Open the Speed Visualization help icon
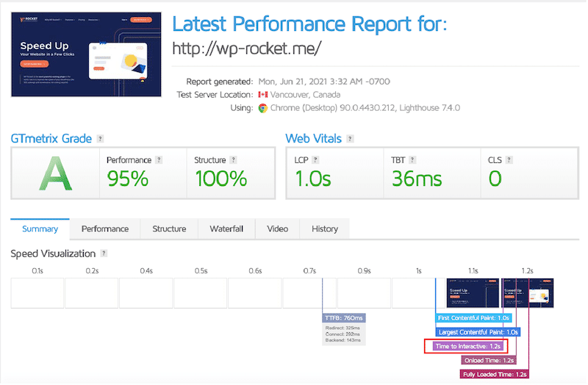Screen dimensions: 588x385 tap(104, 253)
